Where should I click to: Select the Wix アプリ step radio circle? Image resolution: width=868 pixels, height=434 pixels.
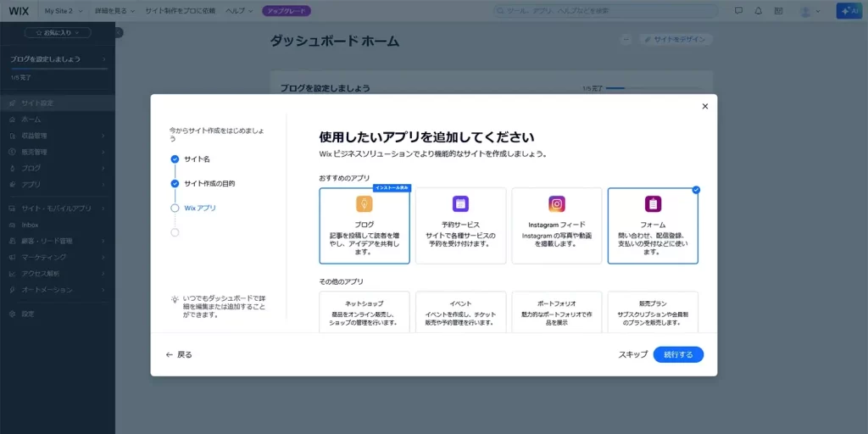coord(175,208)
